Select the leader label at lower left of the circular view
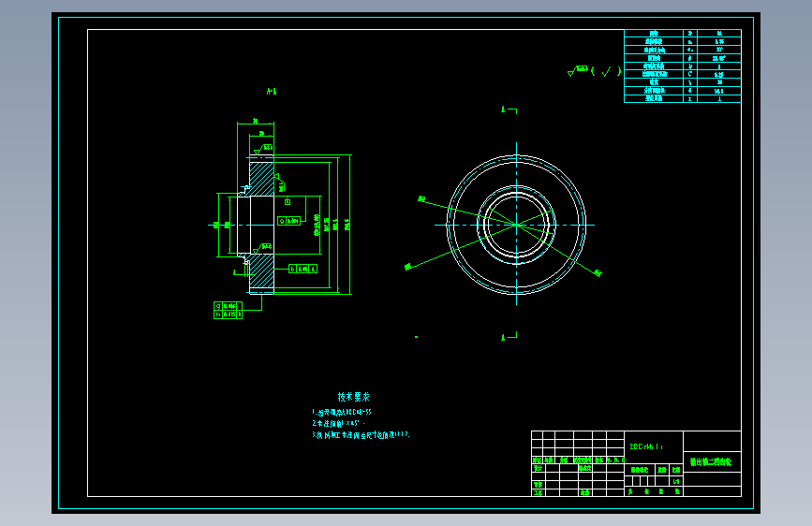The height and width of the screenshot is (526, 812). tap(408, 267)
